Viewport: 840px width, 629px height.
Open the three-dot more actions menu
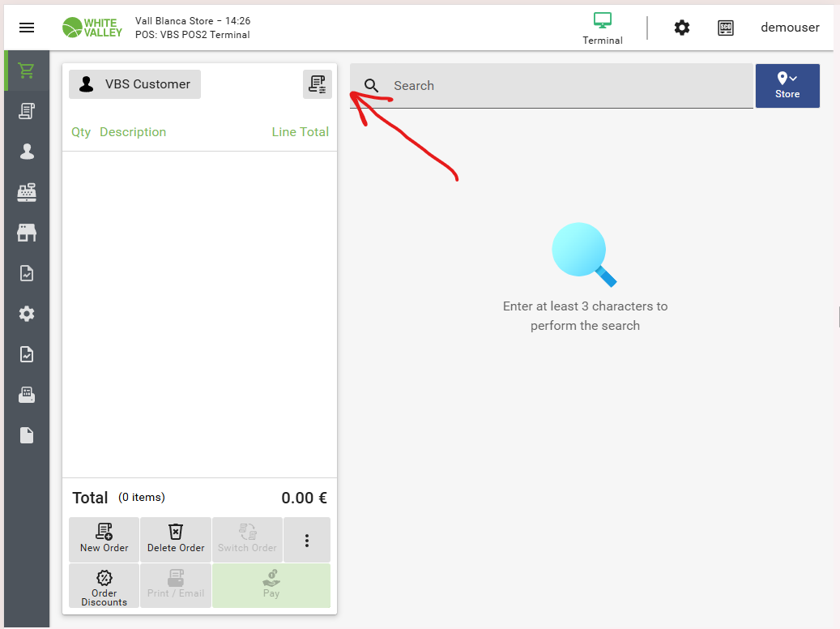[x=307, y=540]
